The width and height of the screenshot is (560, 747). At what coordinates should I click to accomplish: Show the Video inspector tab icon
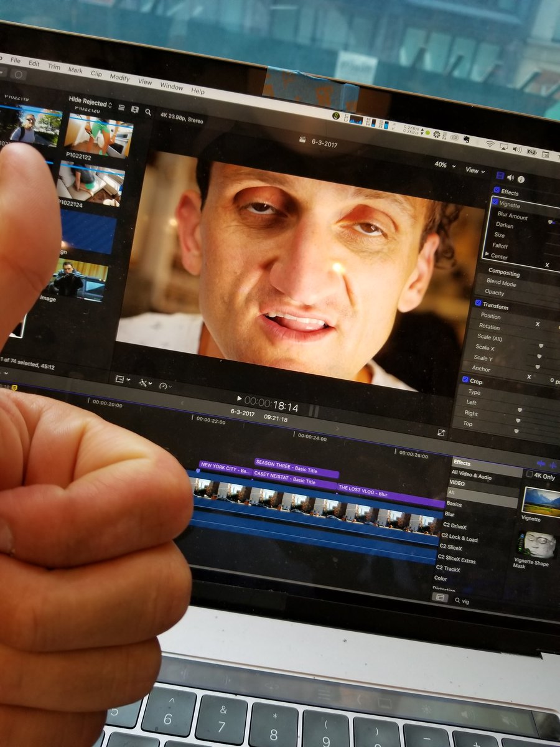pyautogui.click(x=500, y=176)
